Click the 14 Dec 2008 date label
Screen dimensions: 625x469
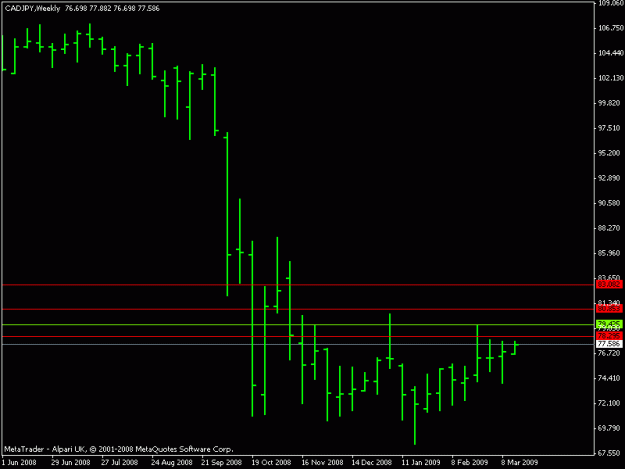pos(371,463)
